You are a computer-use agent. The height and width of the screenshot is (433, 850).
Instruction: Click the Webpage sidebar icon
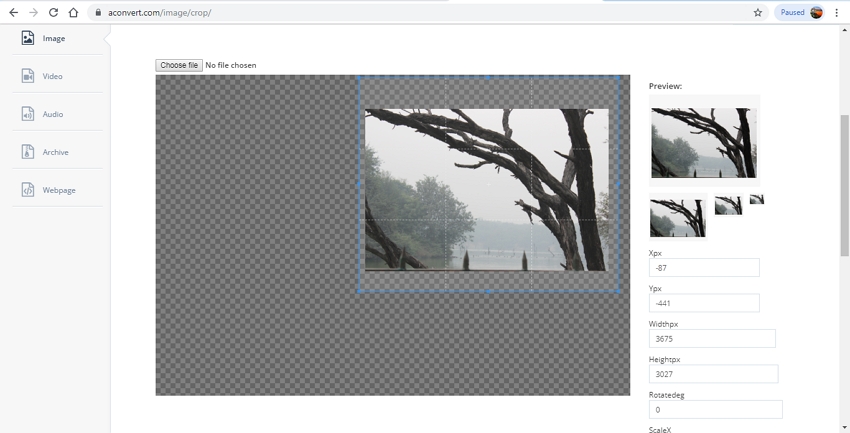[x=28, y=190]
